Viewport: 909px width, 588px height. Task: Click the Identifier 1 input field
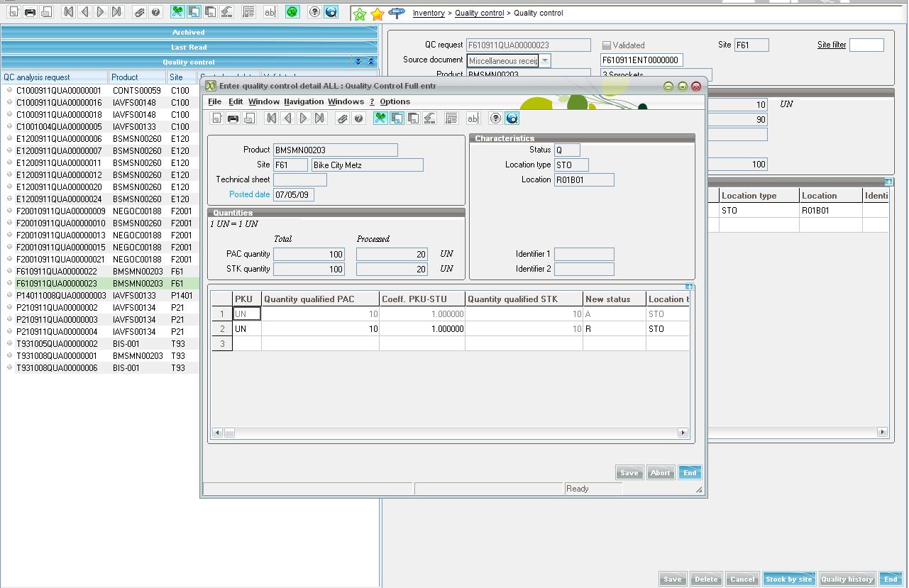[x=584, y=254]
